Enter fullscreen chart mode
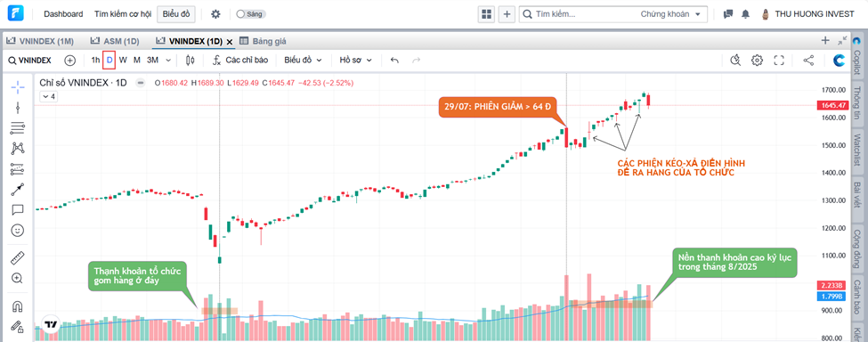This screenshot has width=868, height=342. pos(779,60)
